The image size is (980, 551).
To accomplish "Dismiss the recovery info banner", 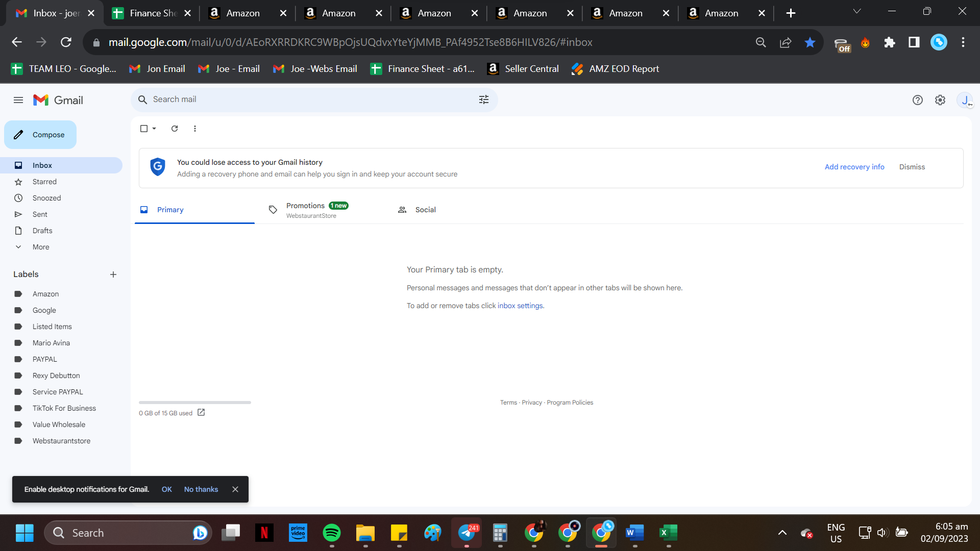I will [912, 167].
